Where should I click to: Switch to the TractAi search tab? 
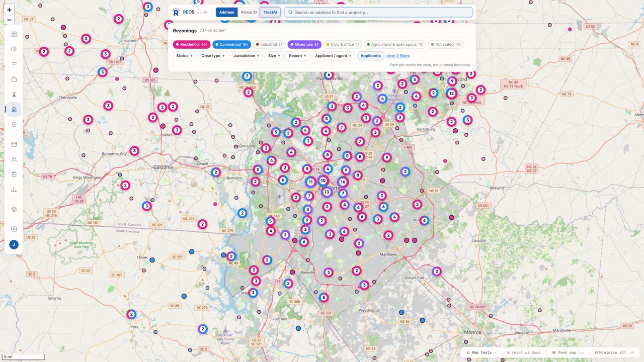pyautogui.click(x=270, y=12)
